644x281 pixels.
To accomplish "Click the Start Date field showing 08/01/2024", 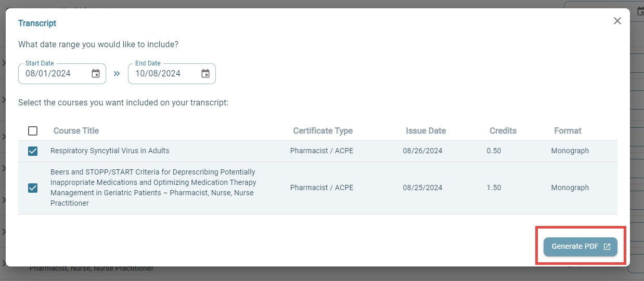I will coord(62,74).
